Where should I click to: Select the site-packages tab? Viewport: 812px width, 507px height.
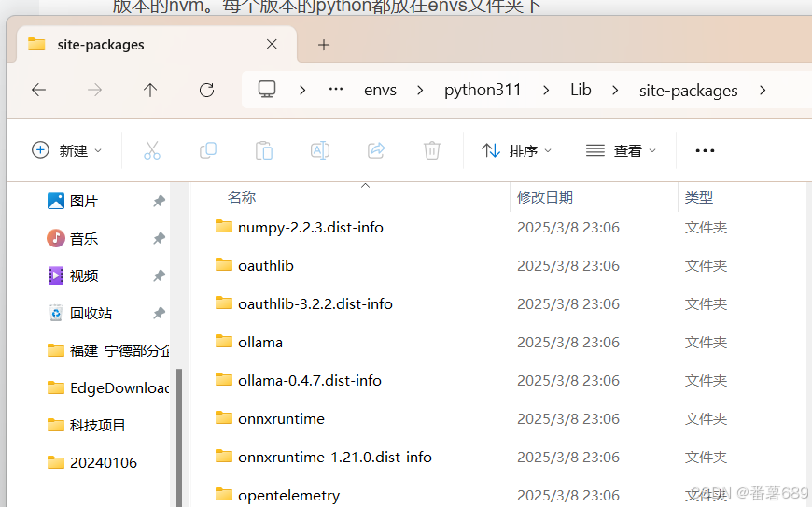click(x=157, y=45)
